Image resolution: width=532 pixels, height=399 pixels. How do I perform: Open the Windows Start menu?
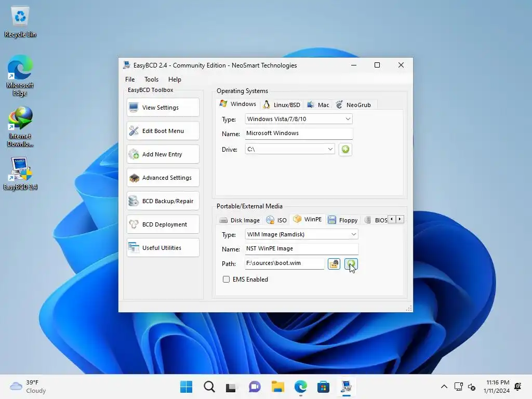click(186, 387)
